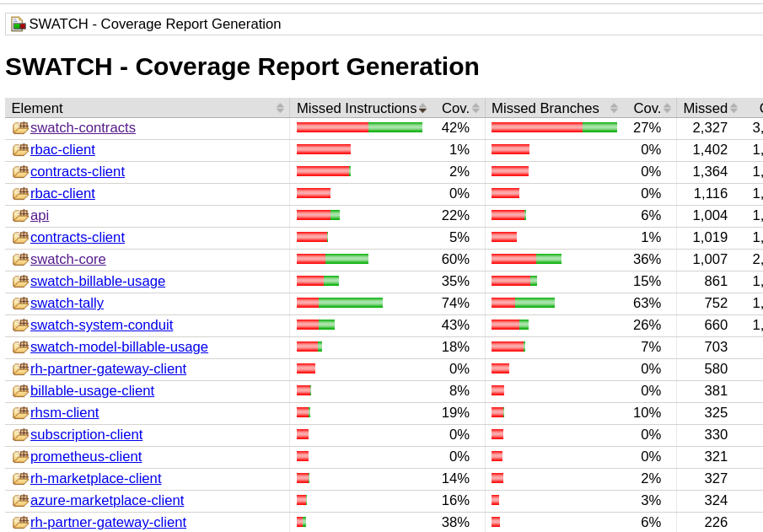
Task: Click the package icon beside swatch-tally
Action: [20, 304]
